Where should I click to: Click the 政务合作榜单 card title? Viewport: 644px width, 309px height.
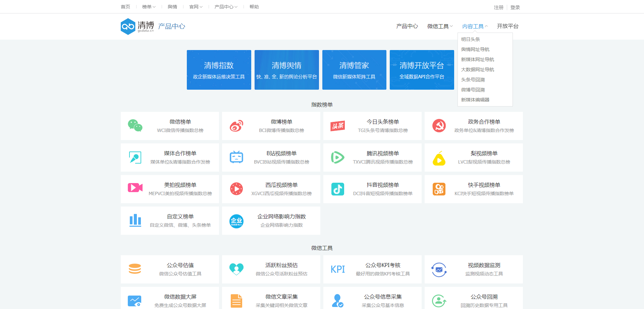pos(484,122)
